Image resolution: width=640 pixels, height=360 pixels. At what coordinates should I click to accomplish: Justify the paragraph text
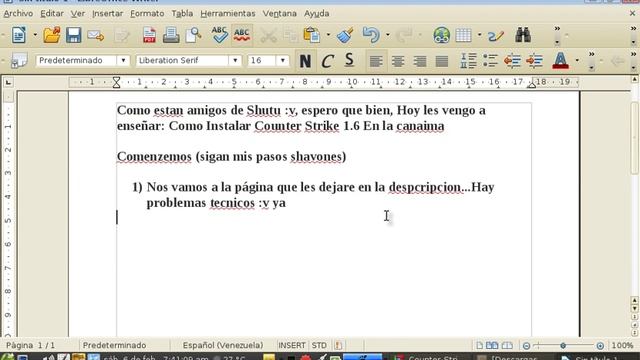coord(442,61)
